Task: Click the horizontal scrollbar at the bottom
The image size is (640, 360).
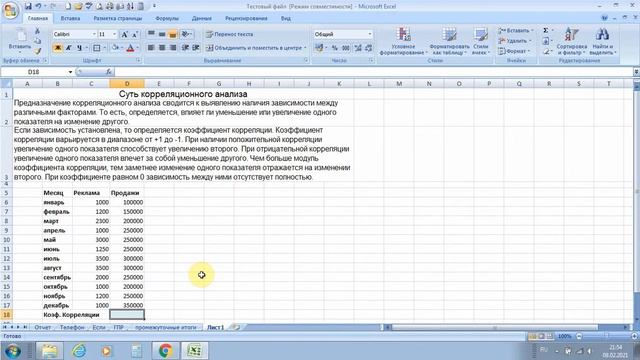Action: 494,327
